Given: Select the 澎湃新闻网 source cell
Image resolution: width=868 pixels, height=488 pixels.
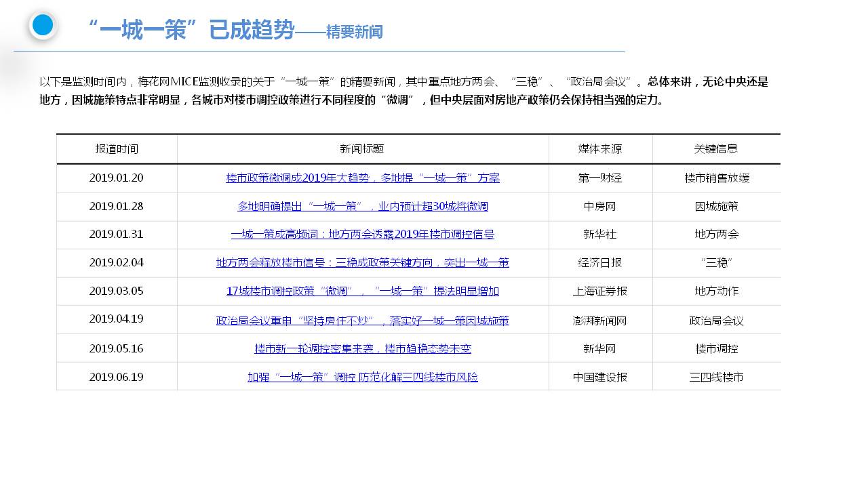Looking at the screenshot, I should [600, 321].
